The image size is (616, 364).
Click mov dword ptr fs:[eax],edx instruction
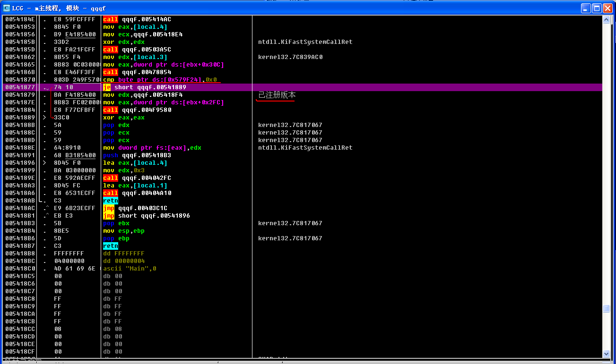coord(152,148)
